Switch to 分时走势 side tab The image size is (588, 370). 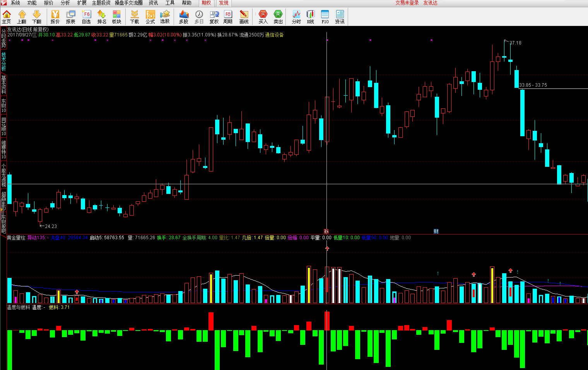3,38
